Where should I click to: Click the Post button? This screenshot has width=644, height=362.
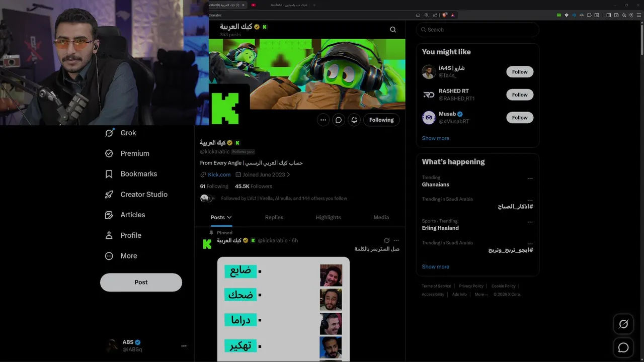pyautogui.click(x=141, y=282)
